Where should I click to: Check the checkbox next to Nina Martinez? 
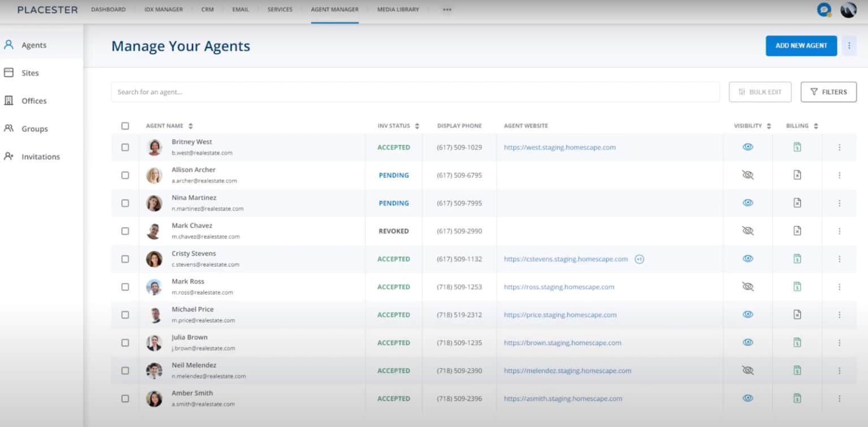click(x=125, y=203)
